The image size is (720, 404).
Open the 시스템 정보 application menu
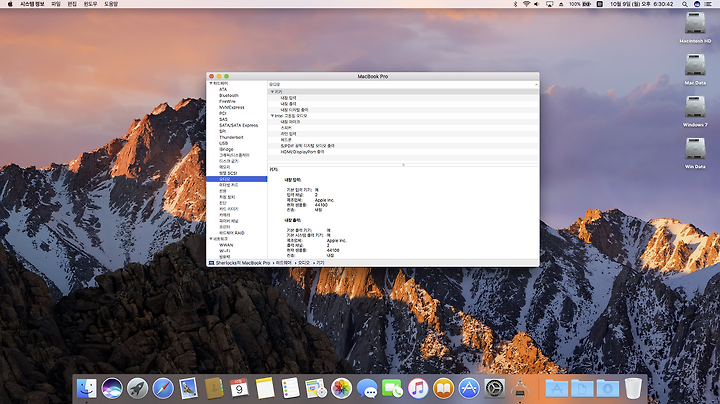(32, 4)
